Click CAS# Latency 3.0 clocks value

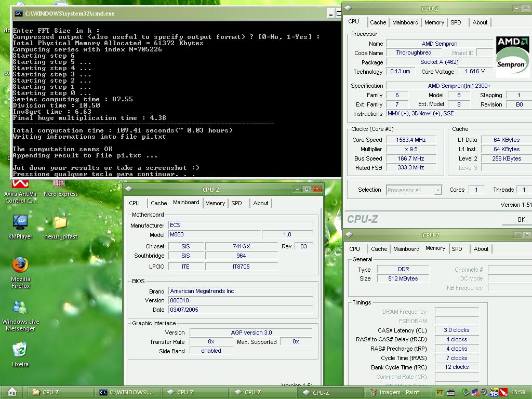tap(457, 330)
